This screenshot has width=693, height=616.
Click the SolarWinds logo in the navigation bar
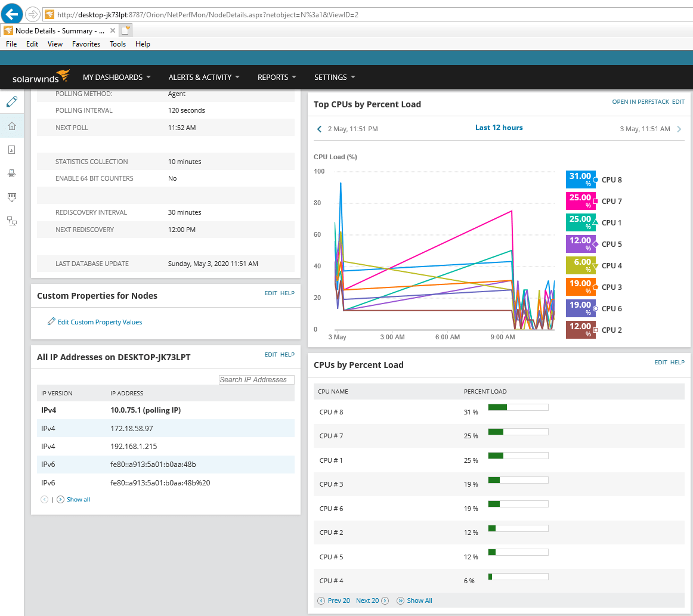[x=39, y=76]
